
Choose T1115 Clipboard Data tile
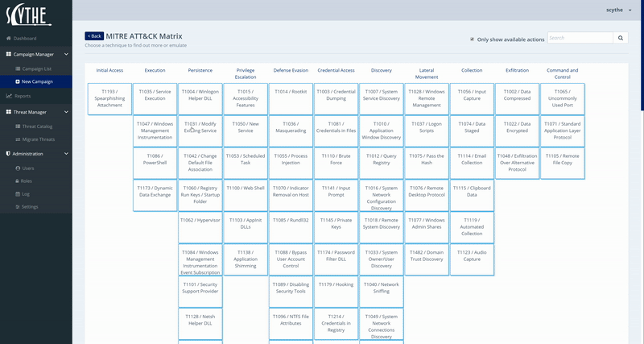click(x=472, y=195)
